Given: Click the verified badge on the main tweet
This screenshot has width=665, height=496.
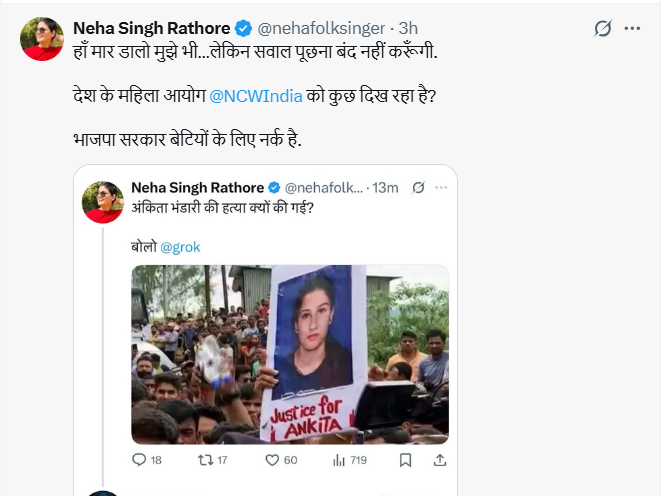Looking at the screenshot, I should [244, 29].
